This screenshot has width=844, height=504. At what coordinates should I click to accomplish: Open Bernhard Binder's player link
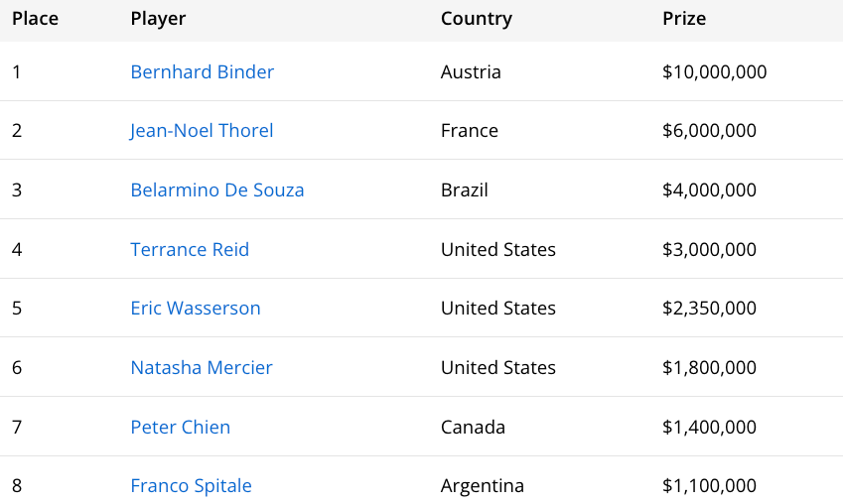pos(203,71)
